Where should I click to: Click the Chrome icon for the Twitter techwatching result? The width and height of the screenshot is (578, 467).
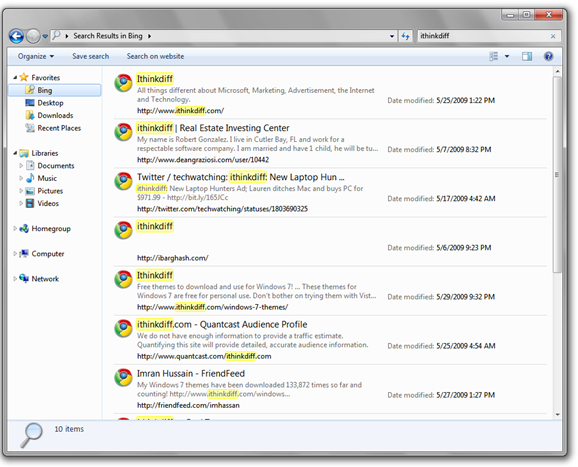tap(123, 181)
